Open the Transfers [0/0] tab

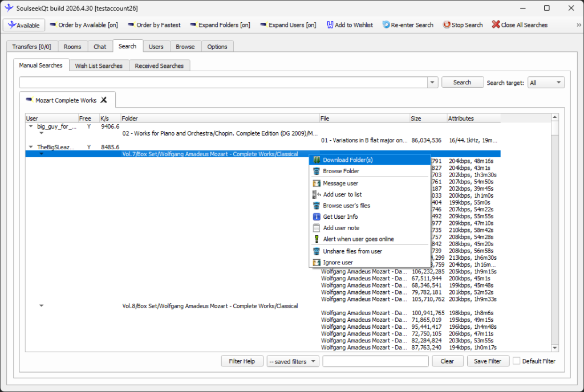click(x=32, y=47)
